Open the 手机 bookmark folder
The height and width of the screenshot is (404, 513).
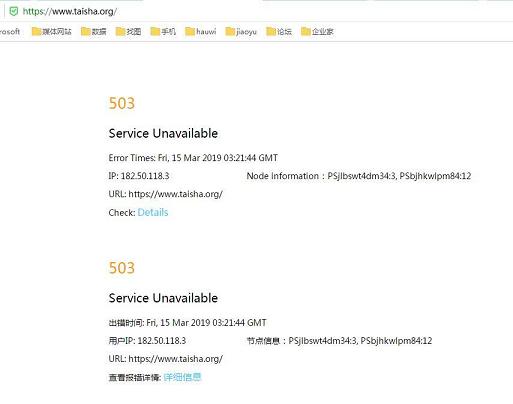pyautogui.click(x=163, y=32)
